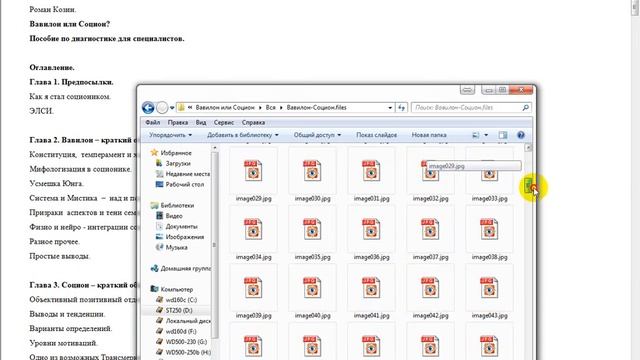The height and width of the screenshot is (360, 640).
Task: Select the image036.jpg file icon
Action: click(x=371, y=229)
